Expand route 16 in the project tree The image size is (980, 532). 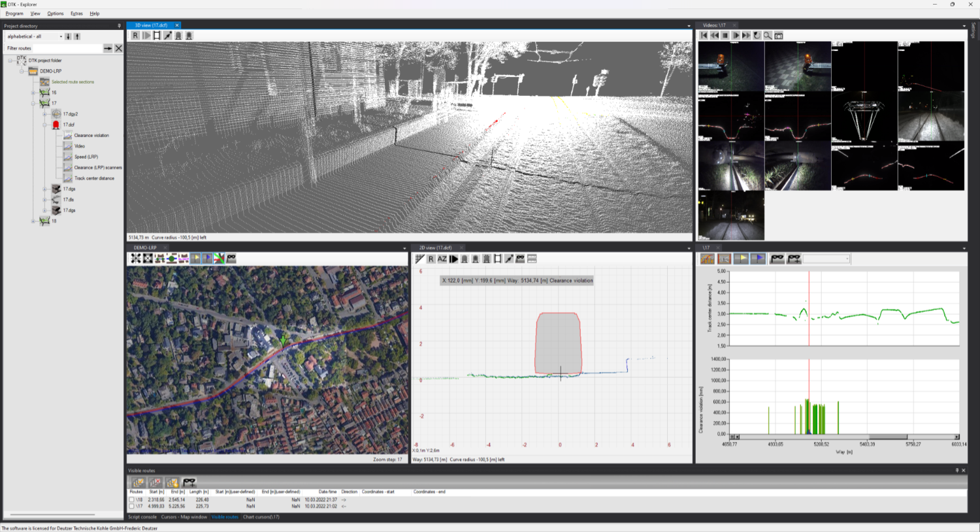click(33, 93)
